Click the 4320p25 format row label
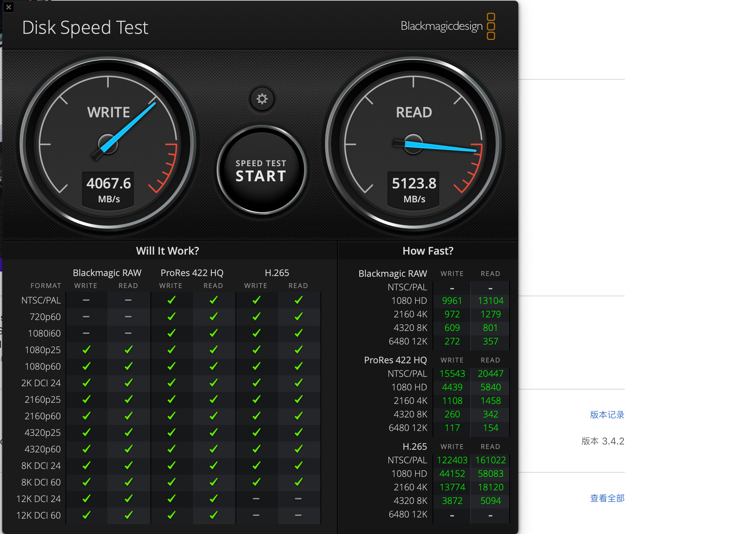 [x=43, y=432]
